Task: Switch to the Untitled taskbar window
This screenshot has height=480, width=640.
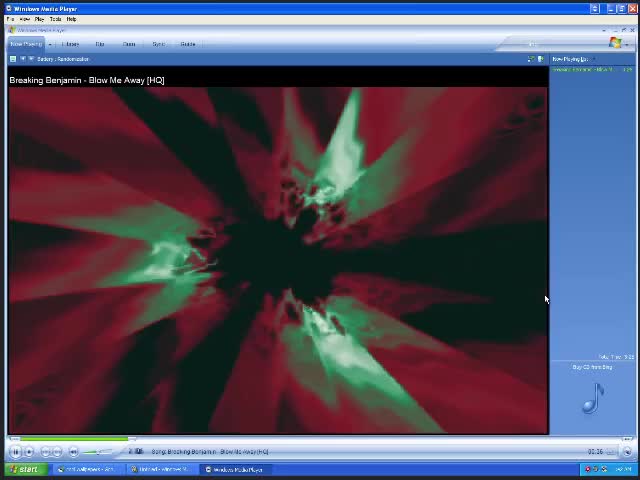Action: 160,469
